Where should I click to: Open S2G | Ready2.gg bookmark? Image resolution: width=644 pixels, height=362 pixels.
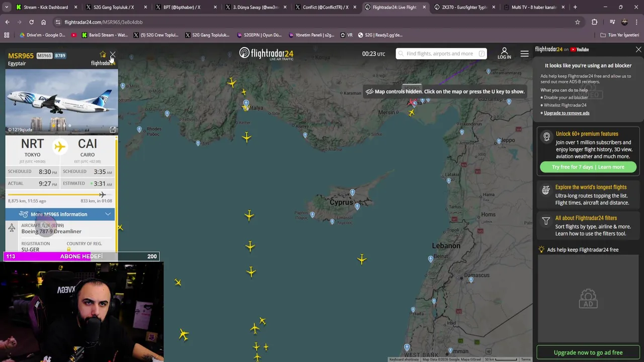click(x=380, y=35)
